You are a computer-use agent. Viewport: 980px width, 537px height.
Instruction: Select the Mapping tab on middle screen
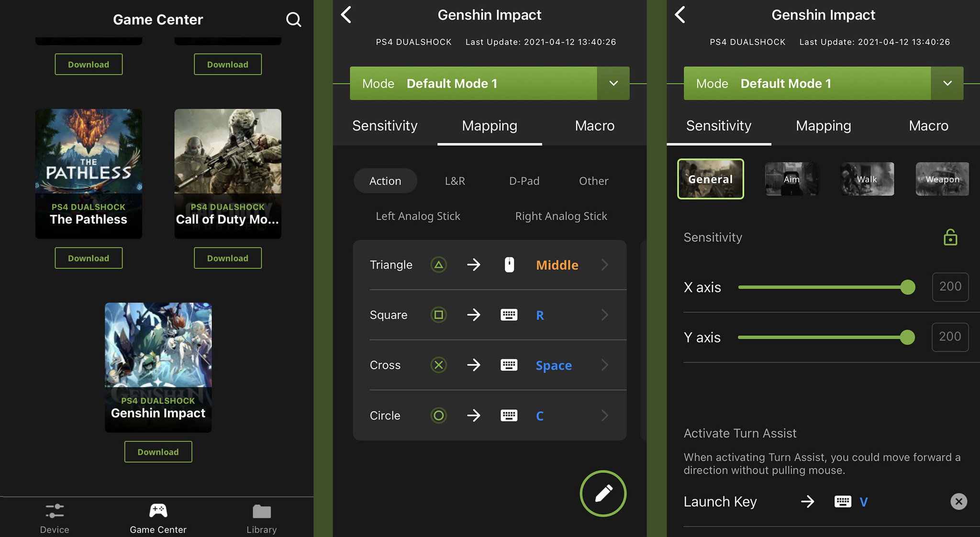coord(490,126)
